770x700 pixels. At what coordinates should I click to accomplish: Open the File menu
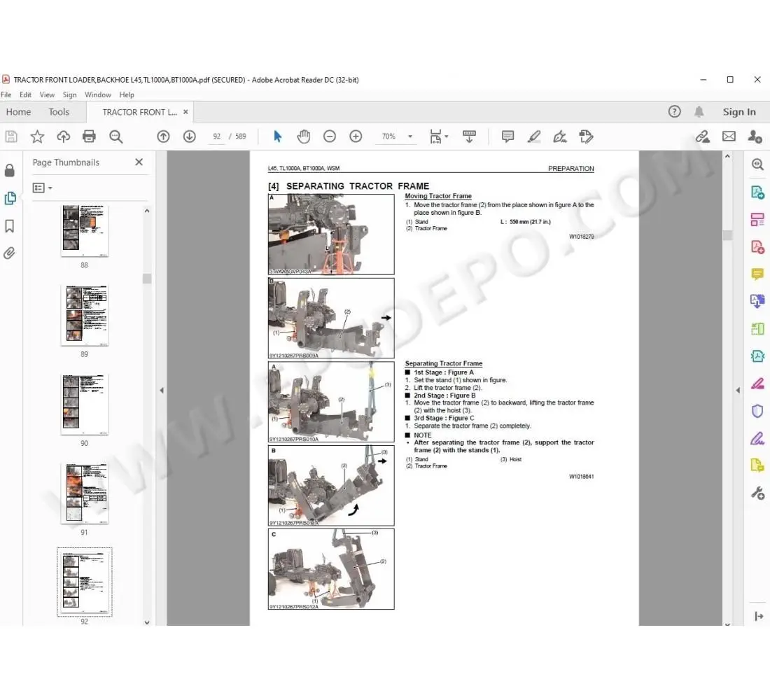6,94
